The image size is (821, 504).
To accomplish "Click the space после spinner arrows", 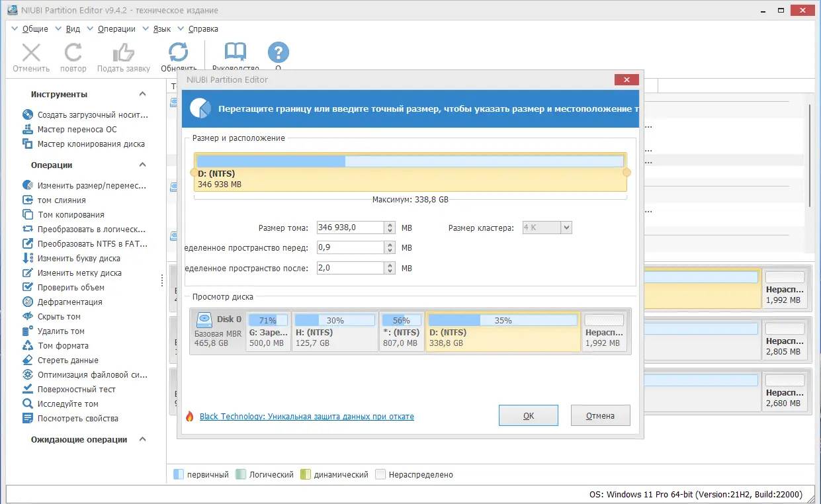I will coord(390,268).
